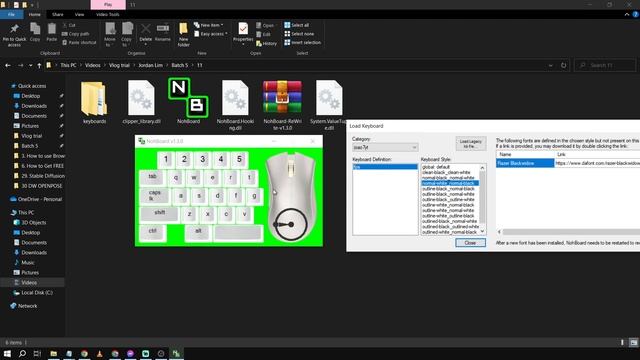
Task: Select the NohBoard application file
Action: pos(189,101)
